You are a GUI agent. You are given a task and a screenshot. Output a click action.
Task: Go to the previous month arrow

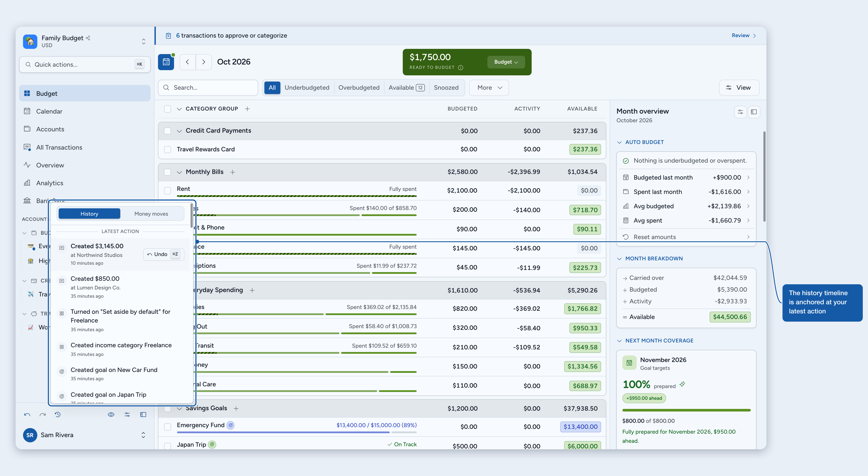click(188, 62)
